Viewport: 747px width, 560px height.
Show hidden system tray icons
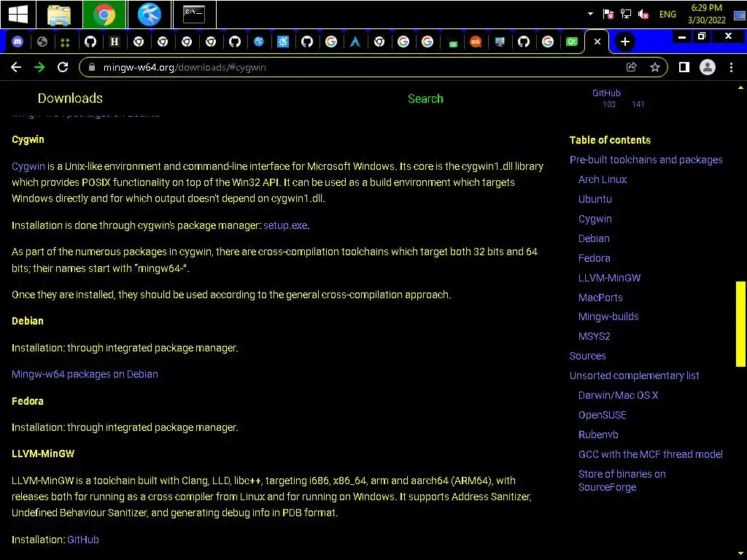pyautogui.click(x=590, y=14)
